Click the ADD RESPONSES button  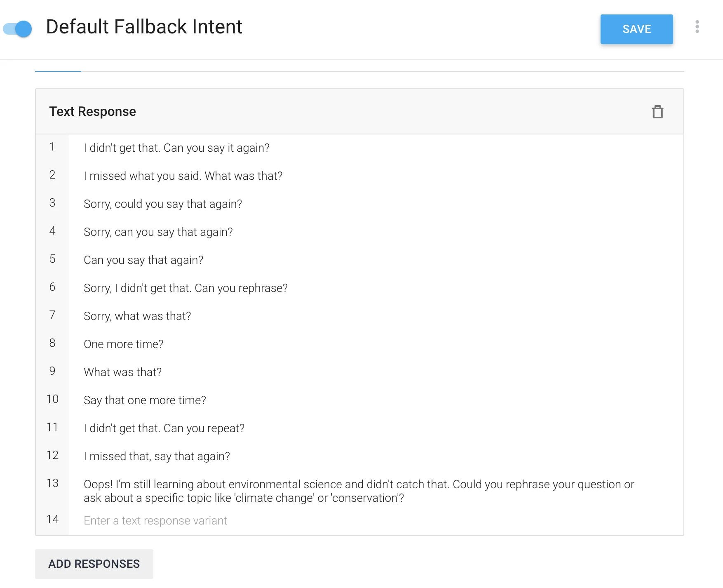click(x=94, y=563)
